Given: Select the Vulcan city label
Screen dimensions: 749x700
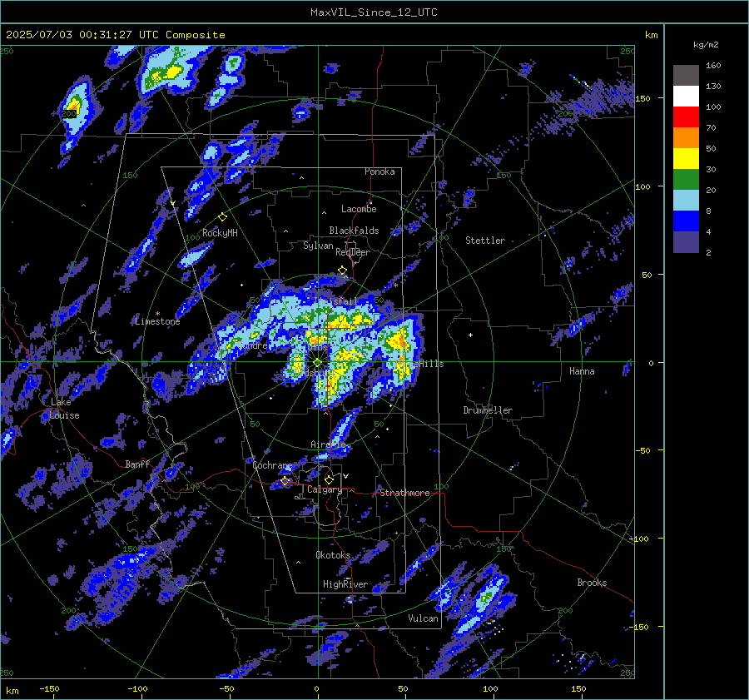Looking at the screenshot, I should click(x=423, y=618).
